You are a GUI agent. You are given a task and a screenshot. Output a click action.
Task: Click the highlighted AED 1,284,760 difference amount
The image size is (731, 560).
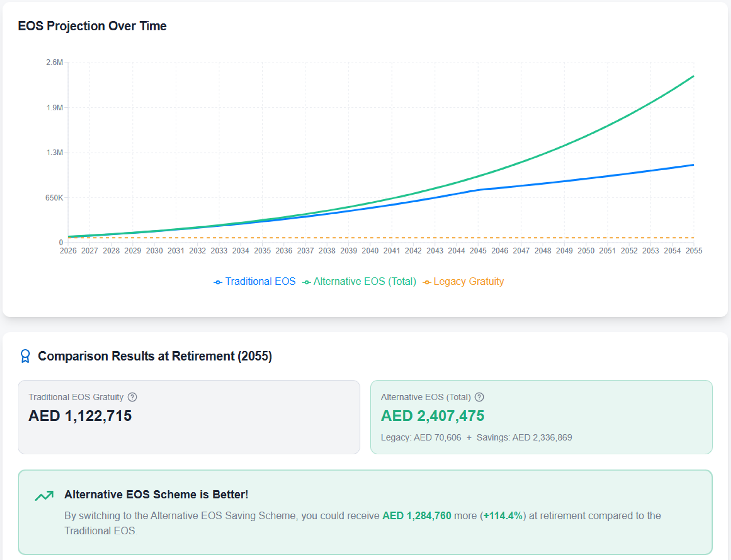[x=417, y=516]
